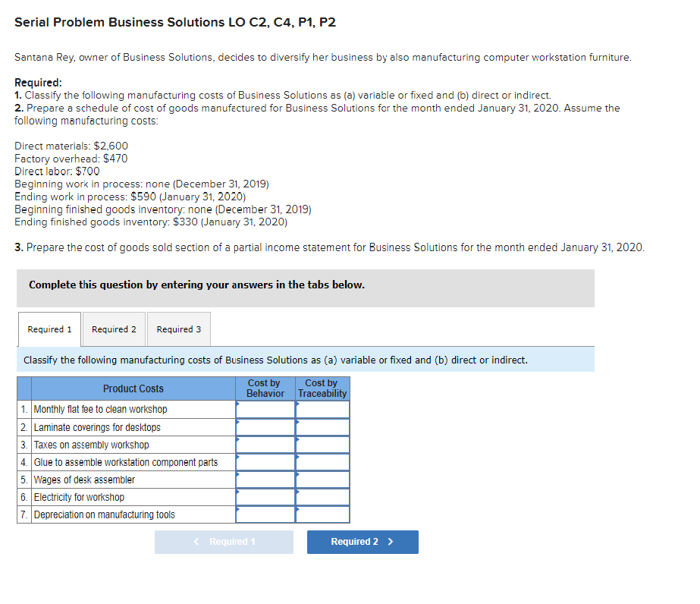The image size is (700, 604).
Task: Switch to the Required 3 tab
Action: (178, 329)
